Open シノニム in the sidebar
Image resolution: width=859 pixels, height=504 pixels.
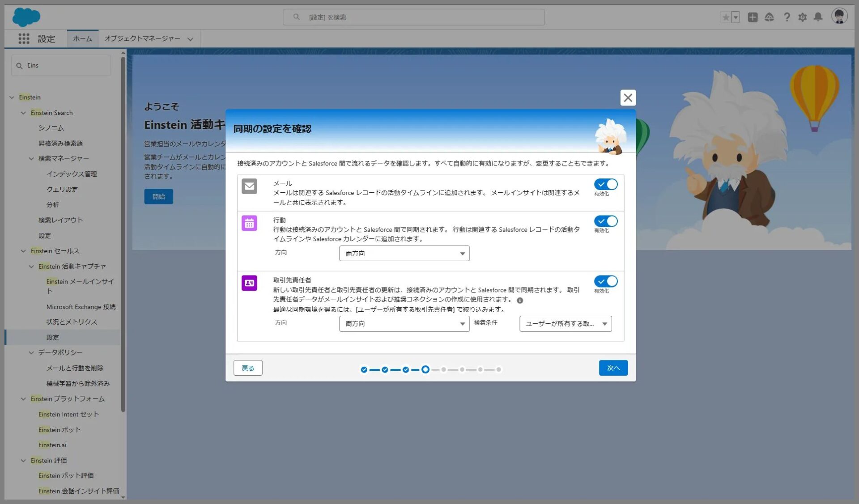(51, 128)
